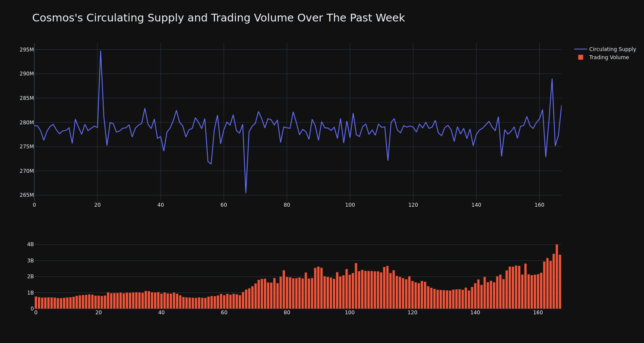Click the 270M y-axis label
This screenshot has width=644, height=343.
tap(27, 171)
